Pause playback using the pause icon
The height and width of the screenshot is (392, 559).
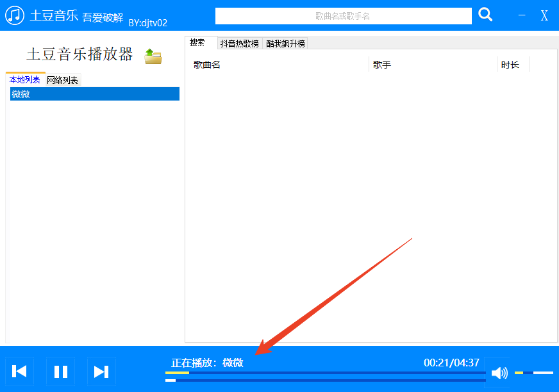click(x=60, y=372)
